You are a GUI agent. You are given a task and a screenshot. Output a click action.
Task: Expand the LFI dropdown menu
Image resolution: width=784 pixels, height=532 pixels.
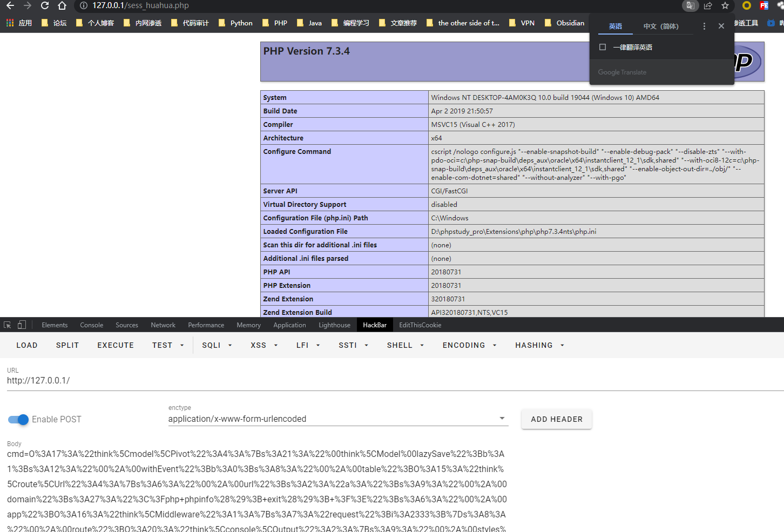(x=308, y=345)
